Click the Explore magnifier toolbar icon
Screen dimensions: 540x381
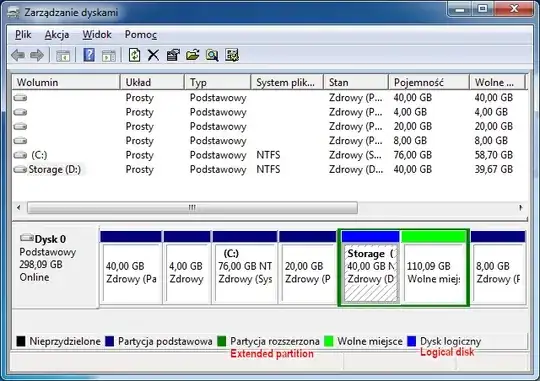click(x=212, y=55)
